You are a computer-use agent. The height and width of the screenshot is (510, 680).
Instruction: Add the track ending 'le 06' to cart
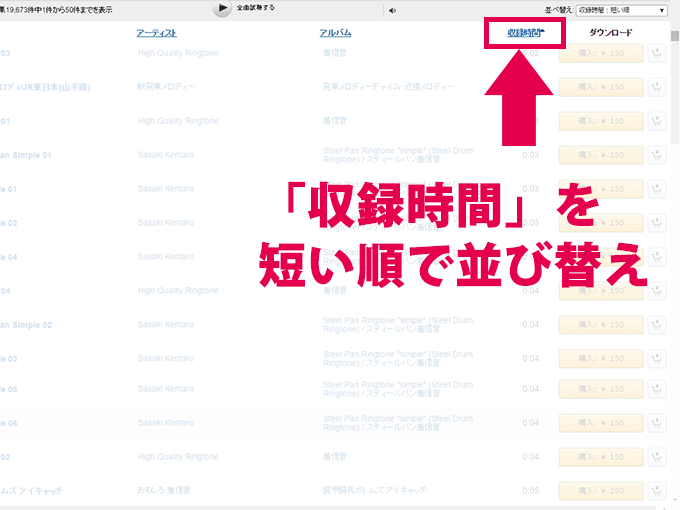click(657, 424)
